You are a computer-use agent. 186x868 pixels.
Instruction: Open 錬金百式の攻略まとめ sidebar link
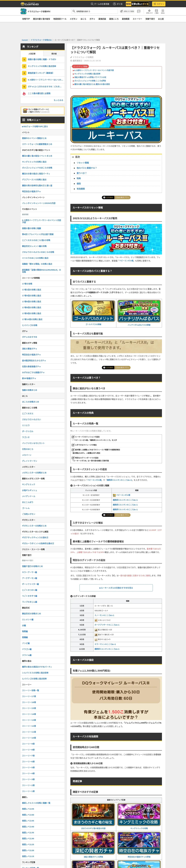coord(31,614)
